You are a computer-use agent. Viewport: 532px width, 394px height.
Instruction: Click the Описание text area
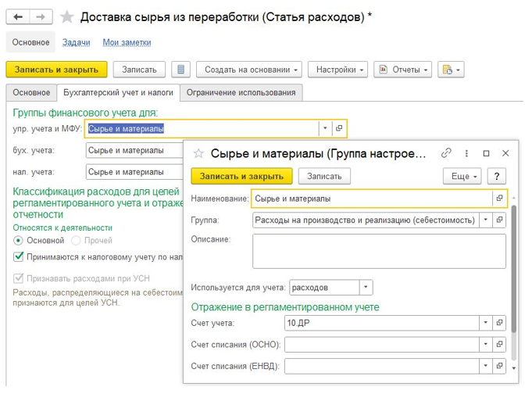[x=379, y=251]
